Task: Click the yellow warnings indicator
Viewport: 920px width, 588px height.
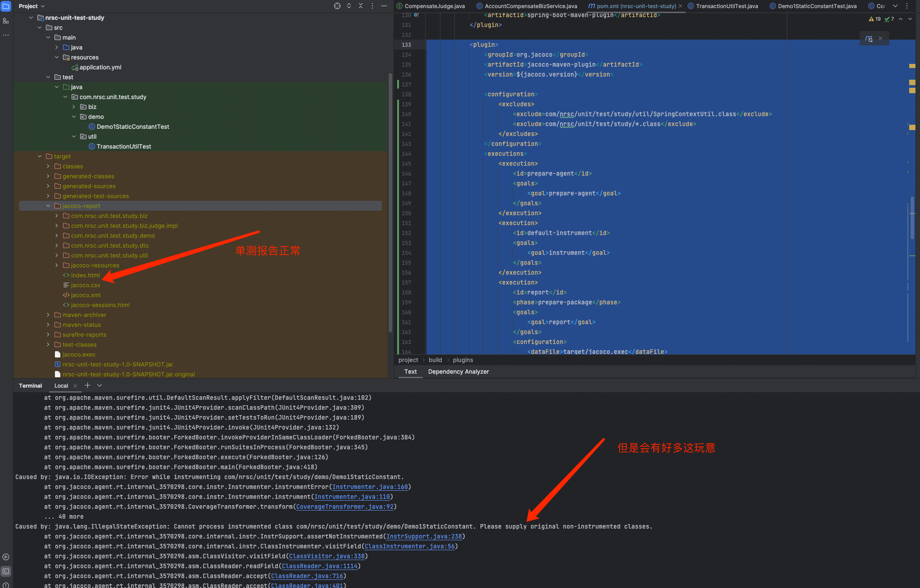Action: 875,19
